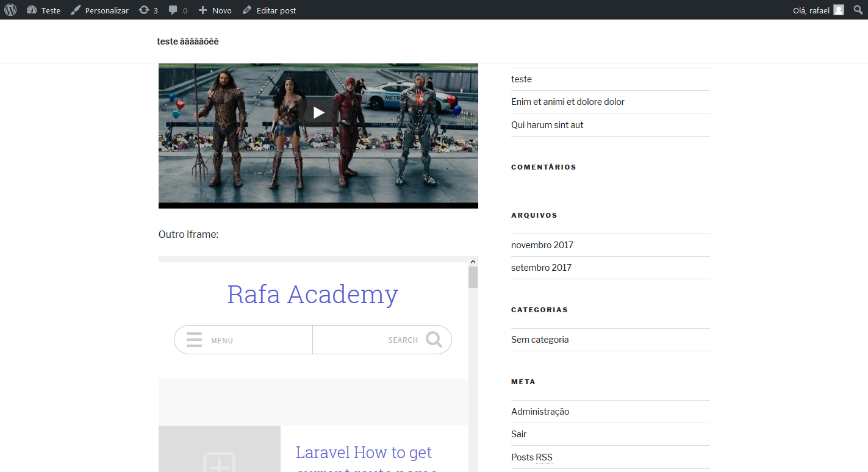This screenshot has height=472, width=868.
Task: Open the Sem categoria category
Action: point(540,340)
